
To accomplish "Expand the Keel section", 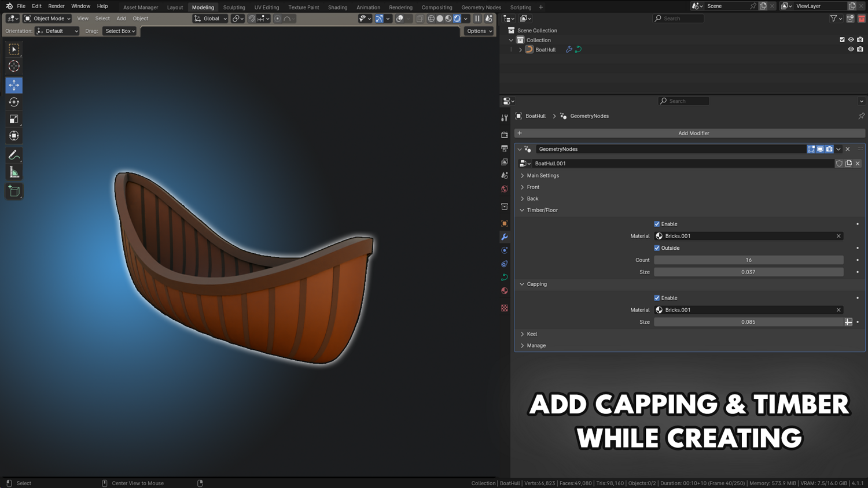I will (532, 334).
